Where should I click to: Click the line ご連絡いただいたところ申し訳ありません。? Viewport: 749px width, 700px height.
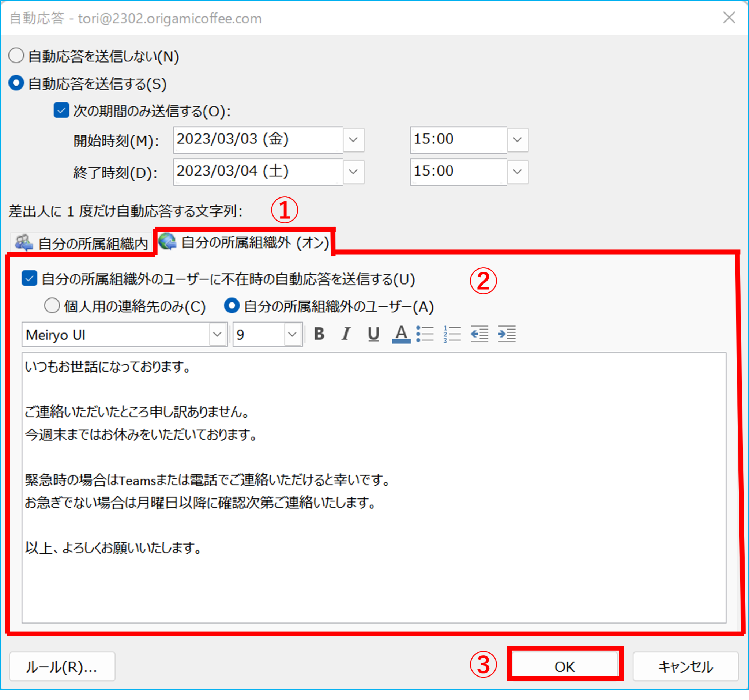[137, 412]
